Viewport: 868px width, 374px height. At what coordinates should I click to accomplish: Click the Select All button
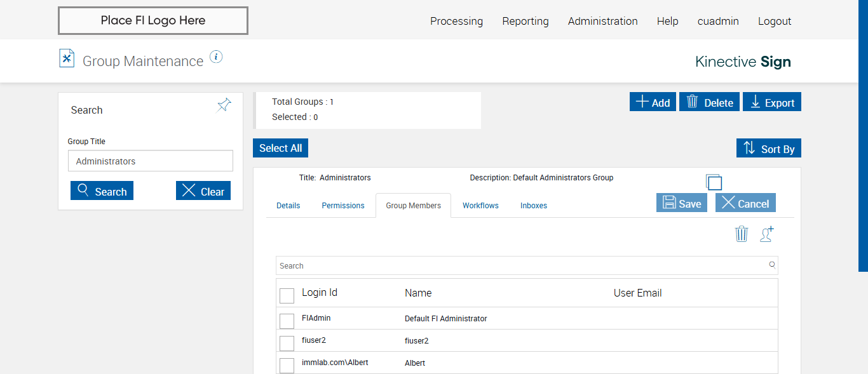point(280,148)
